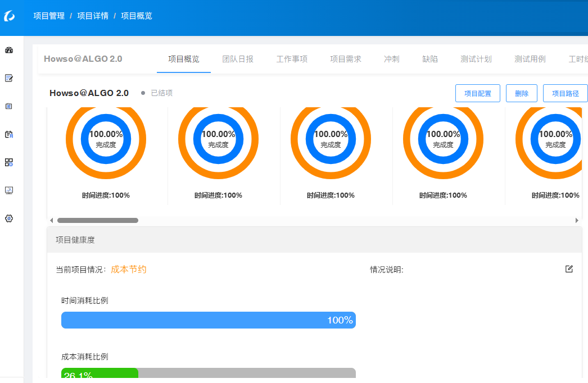The image size is (588, 383).
Task: Open the monitor chart icon in sidebar
Action: (x=9, y=190)
